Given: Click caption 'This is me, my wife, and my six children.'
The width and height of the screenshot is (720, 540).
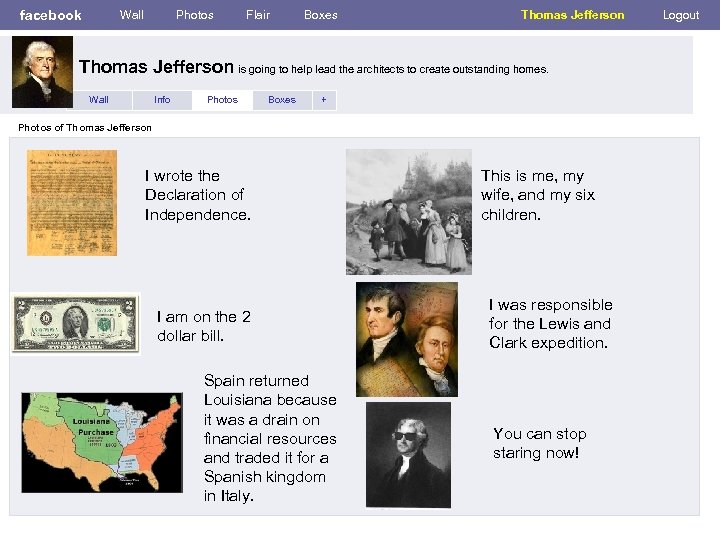Looking at the screenshot, I should click(x=538, y=195).
